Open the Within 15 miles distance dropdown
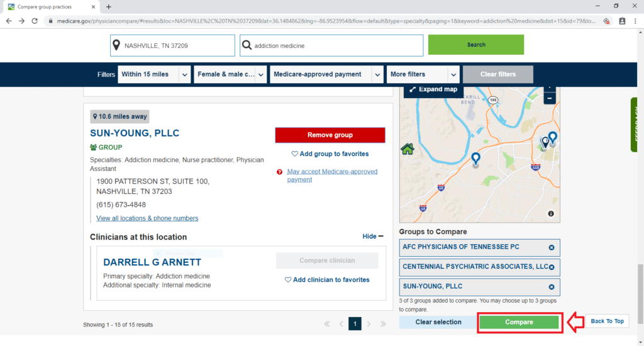Image resolution: width=644 pixels, height=346 pixels. (x=154, y=74)
